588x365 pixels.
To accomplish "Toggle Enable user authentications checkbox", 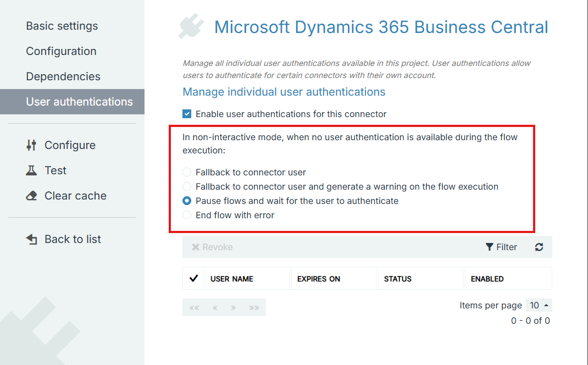I will pos(187,114).
